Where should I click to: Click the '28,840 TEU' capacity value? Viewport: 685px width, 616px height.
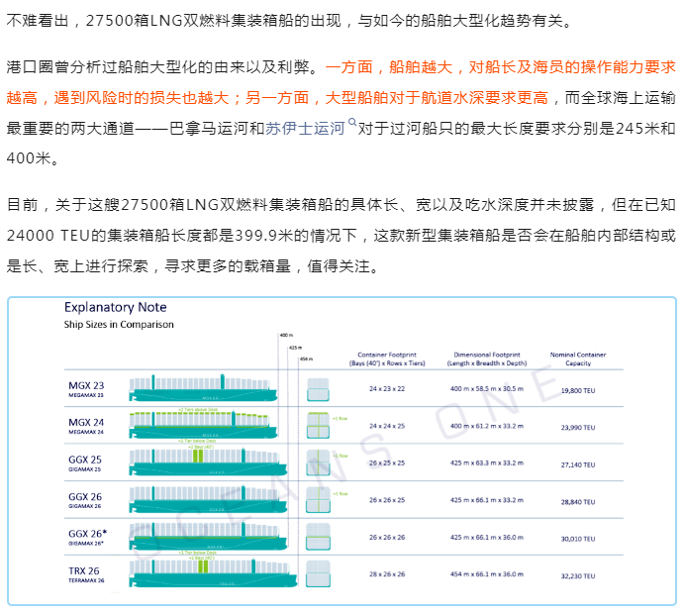578,502
